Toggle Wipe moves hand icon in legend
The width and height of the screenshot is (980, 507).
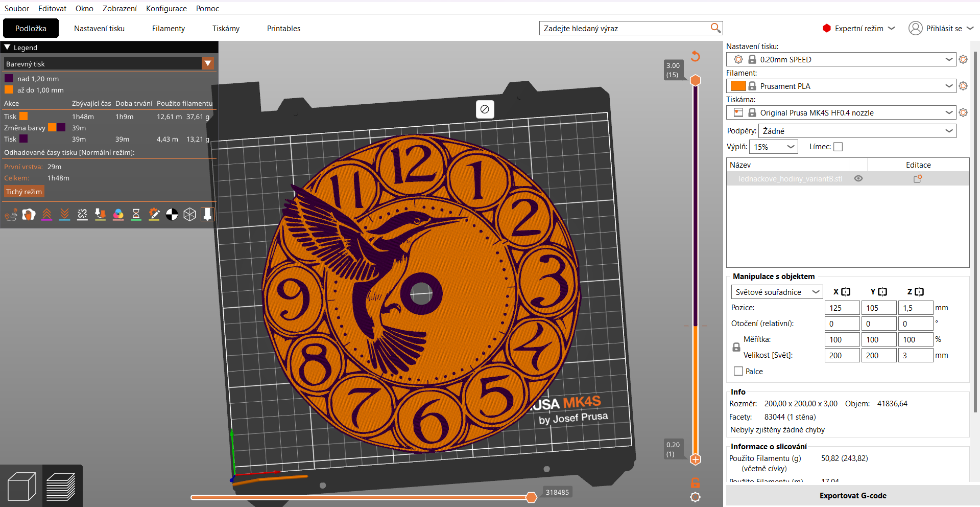29,215
